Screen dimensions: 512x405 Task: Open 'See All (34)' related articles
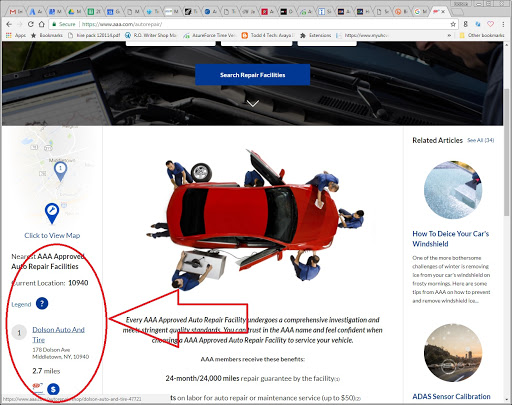pyautogui.click(x=480, y=140)
